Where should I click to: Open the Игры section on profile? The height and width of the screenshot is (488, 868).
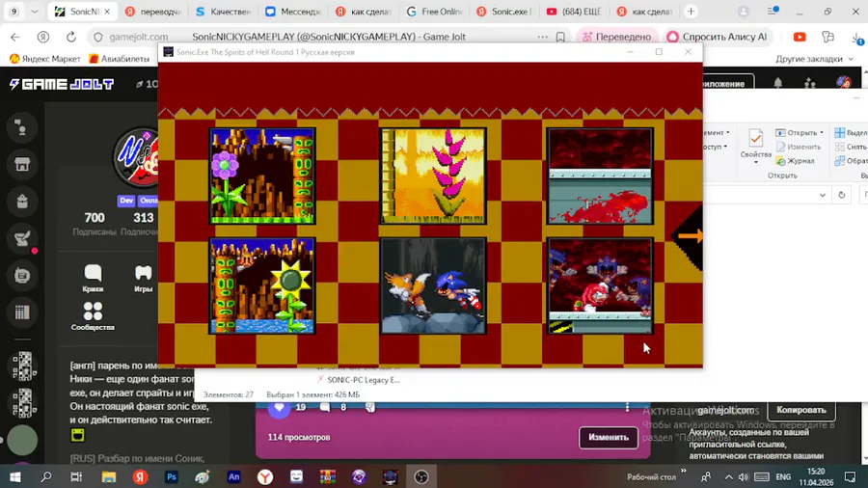point(144,278)
